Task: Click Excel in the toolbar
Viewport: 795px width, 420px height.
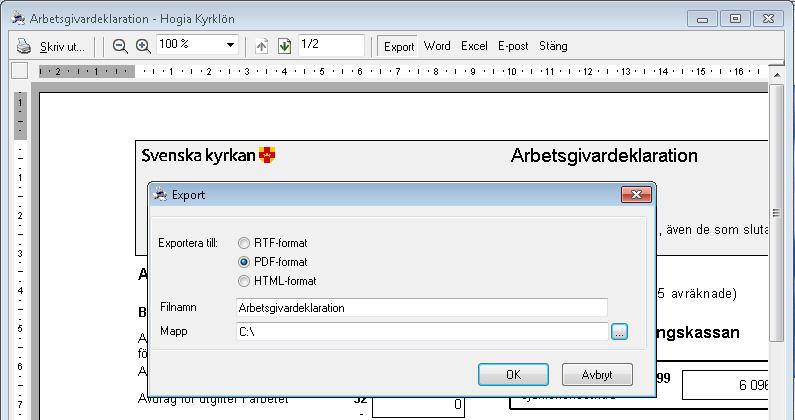Action: tap(474, 46)
